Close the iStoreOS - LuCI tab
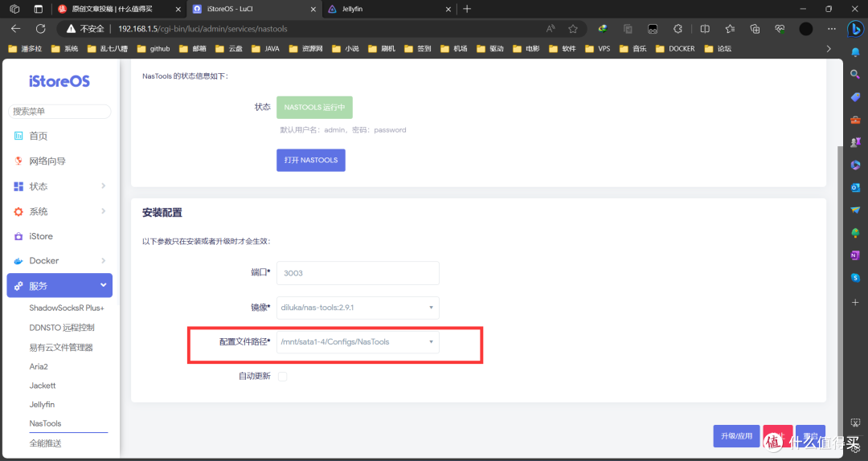The width and height of the screenshot is (868, 461). 313,10
